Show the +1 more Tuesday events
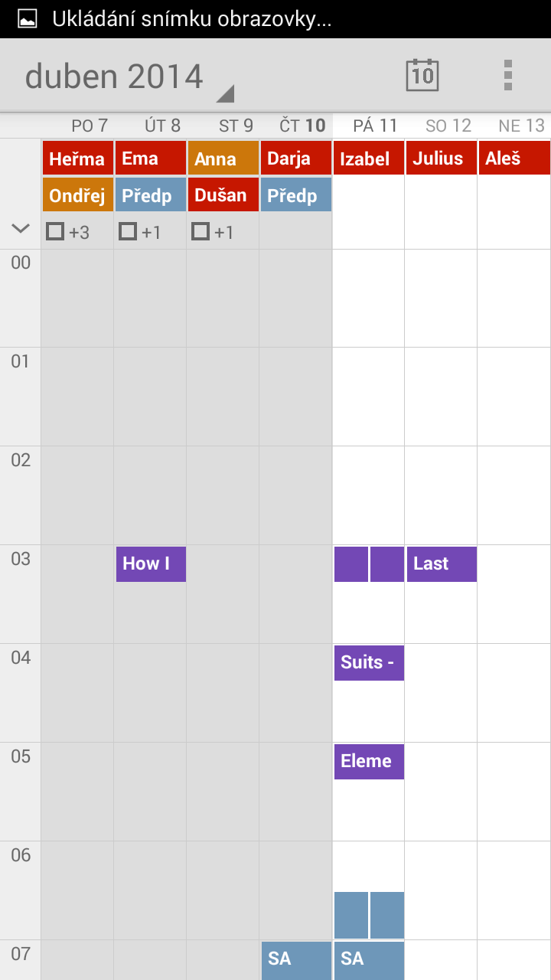Viewport: 551px width, 980px height. tap(140, 231)
